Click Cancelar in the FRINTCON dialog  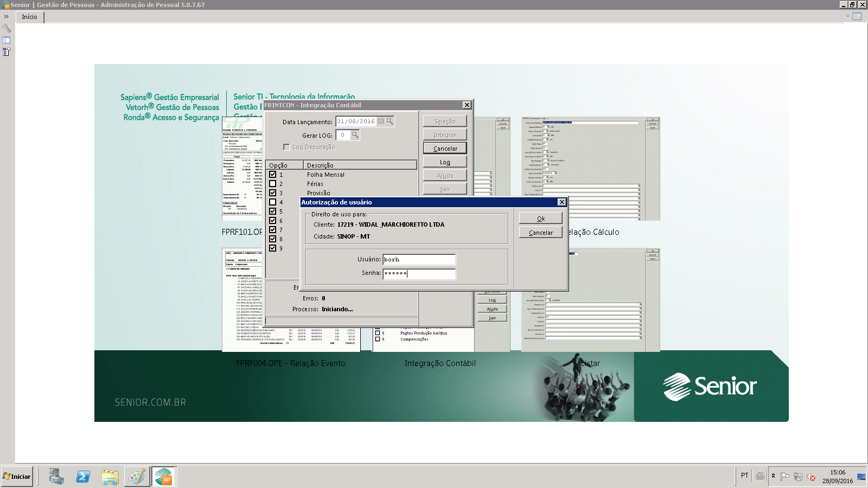445,149
